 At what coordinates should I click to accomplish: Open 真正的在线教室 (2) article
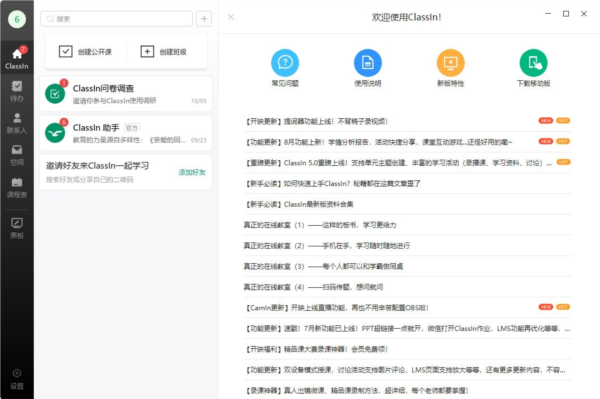coord(407,246)
